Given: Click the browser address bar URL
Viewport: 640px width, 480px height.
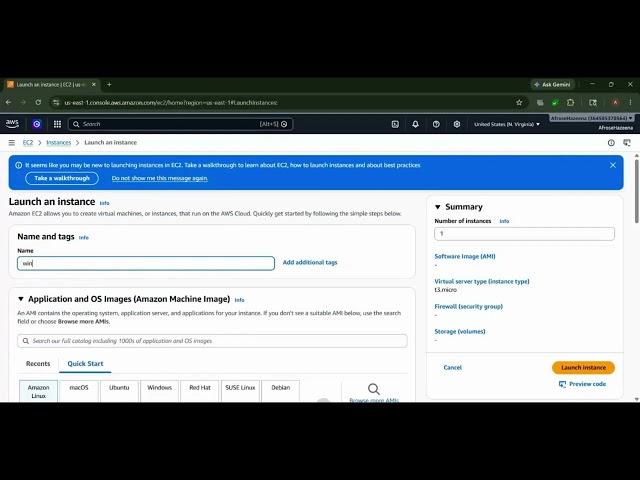Looking at the screenshot, I should 171,103.
